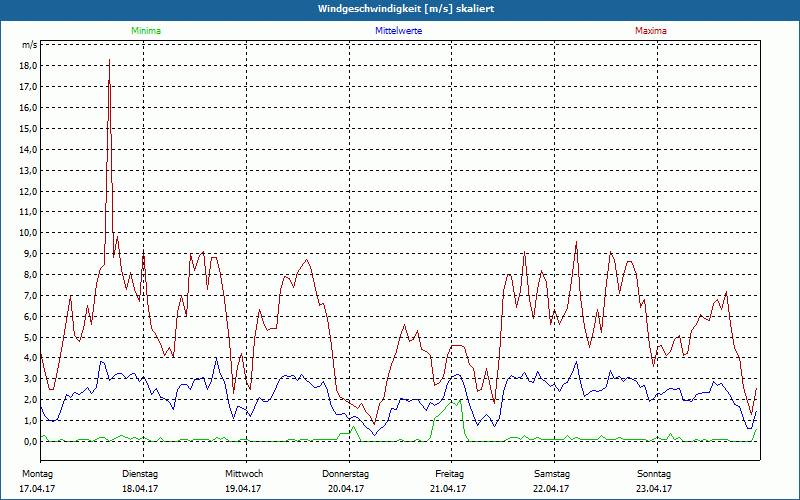Viewport: 800px width, 500px height.
Task: Click the date 22.04.17
Action: pos(551,489)
